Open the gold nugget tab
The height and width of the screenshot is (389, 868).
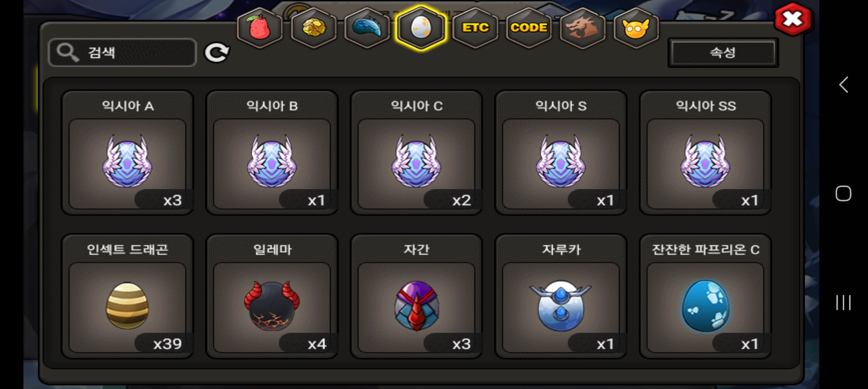tap(314, 28)
